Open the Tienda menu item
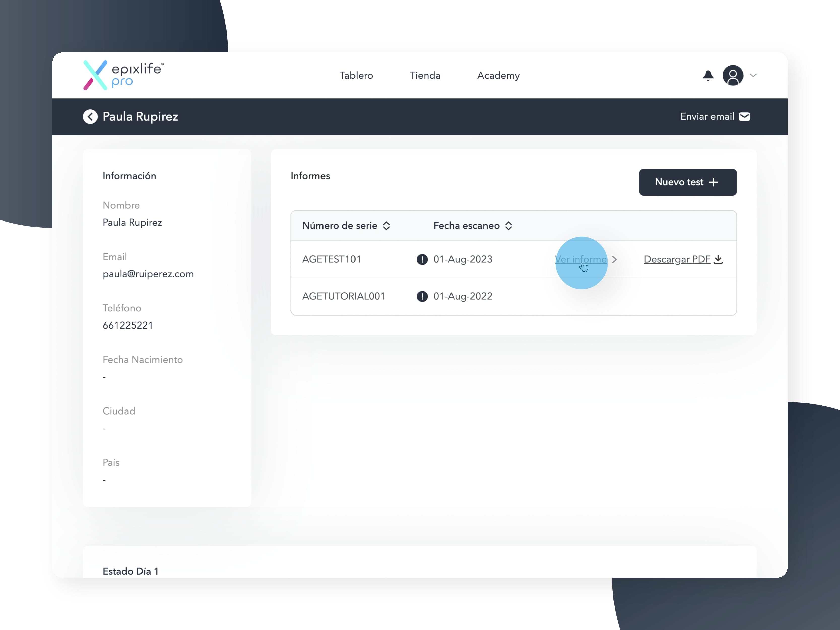Image resolution: width=840 pixels, height=630 pixels. pyautogui.click(x=425, y=76)
